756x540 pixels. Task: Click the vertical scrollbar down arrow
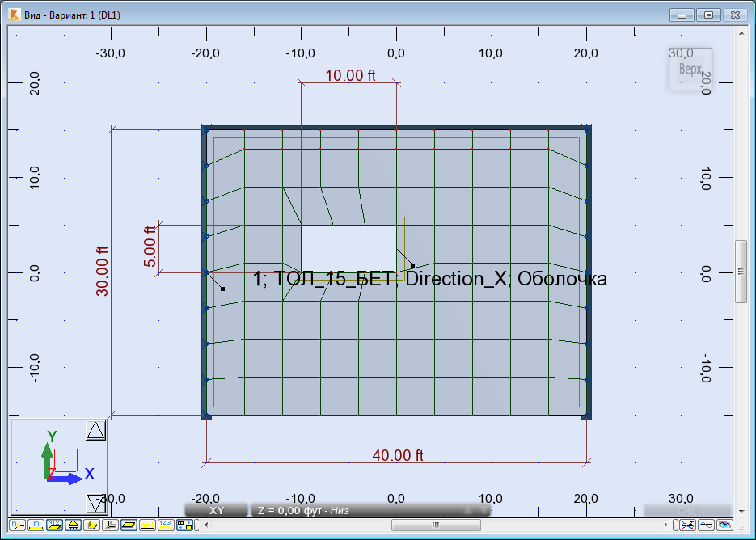point(741,511)
